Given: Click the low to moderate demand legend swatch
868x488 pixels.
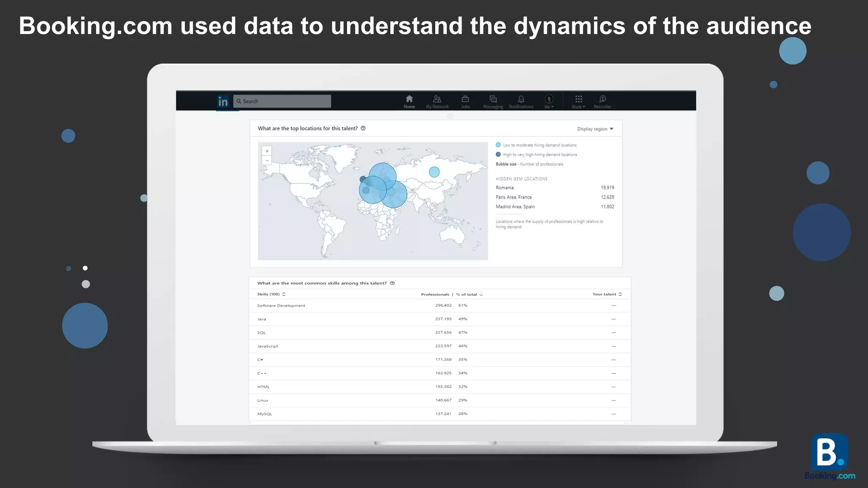Looking at the screenshot, I should 498,145.
